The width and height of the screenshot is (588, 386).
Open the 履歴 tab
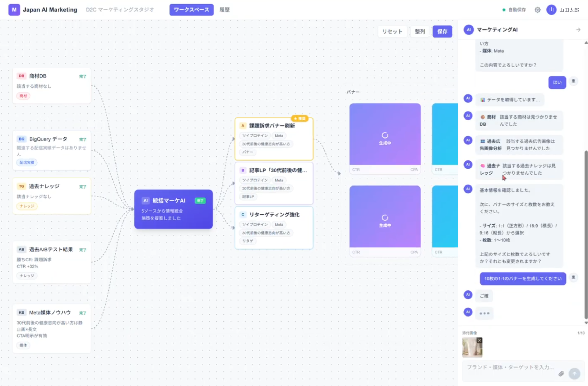click(x=224, y=10)
